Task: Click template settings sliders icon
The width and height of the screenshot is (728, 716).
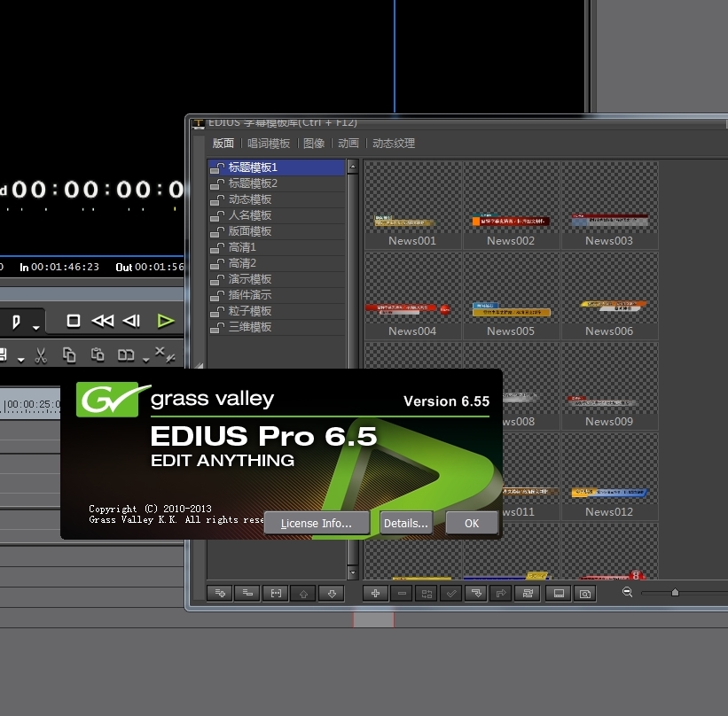Action: pos(528,593)
